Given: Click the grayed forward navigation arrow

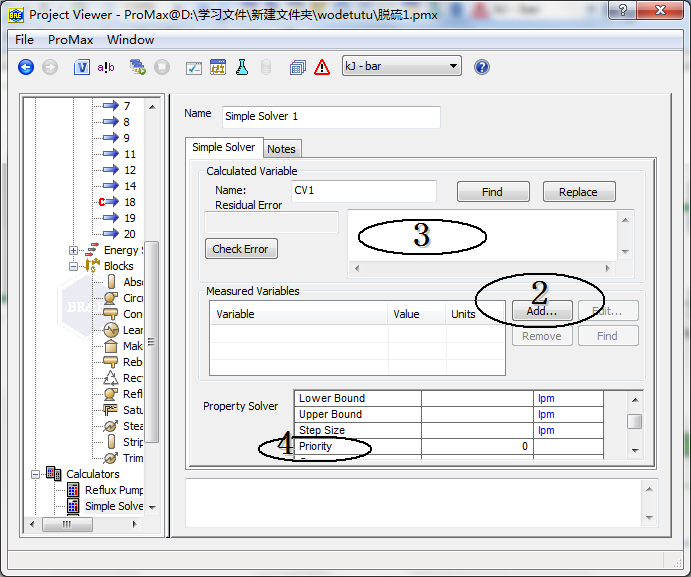Looking at the screenshot, I should pos(50,67).
